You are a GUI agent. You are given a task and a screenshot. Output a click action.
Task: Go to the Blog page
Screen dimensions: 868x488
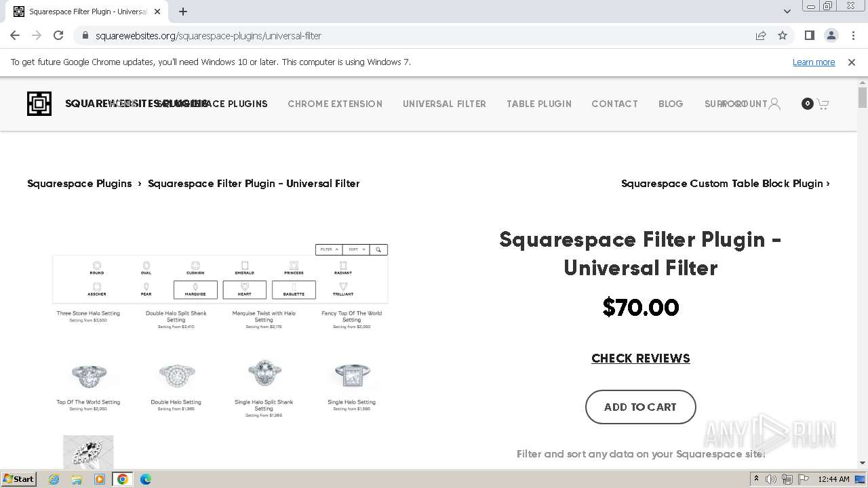(x=671, y=104)
